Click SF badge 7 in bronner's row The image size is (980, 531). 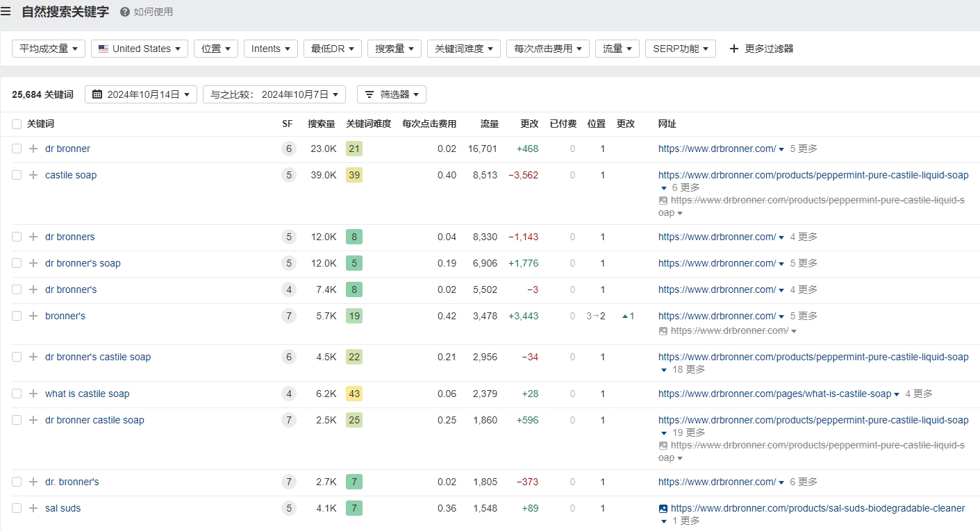coord(289,316)
